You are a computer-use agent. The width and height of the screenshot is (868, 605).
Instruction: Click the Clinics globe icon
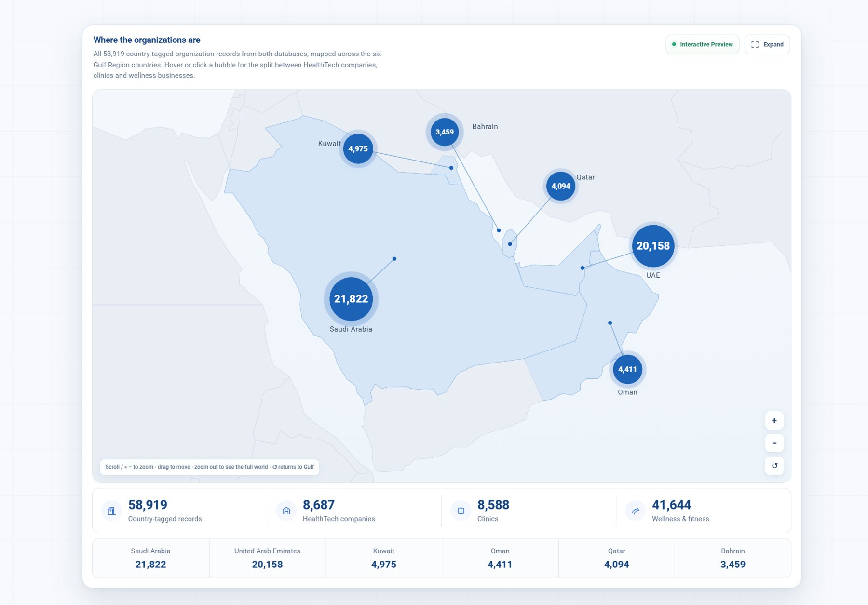tap(461, 511)
